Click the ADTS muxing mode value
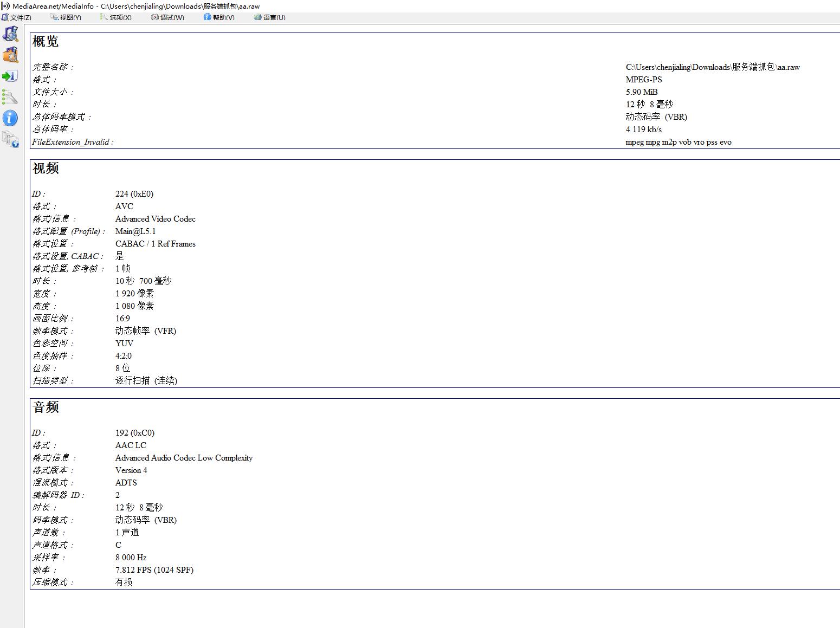 pos(126,483)
